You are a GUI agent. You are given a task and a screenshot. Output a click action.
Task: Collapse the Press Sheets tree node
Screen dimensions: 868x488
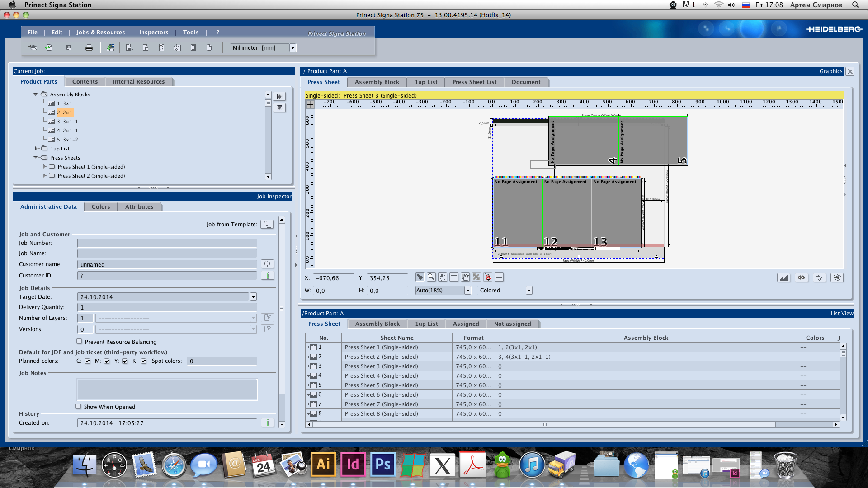click(36, 157)
